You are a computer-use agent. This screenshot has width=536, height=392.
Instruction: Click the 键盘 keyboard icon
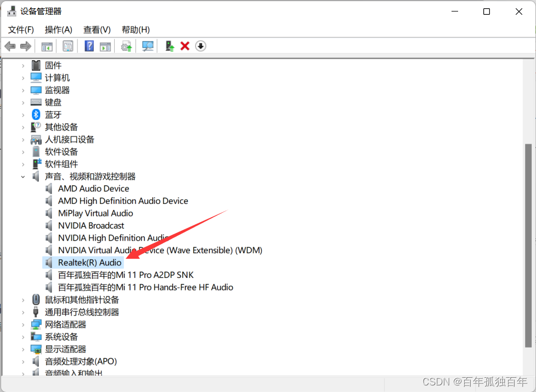pos(36,102)
